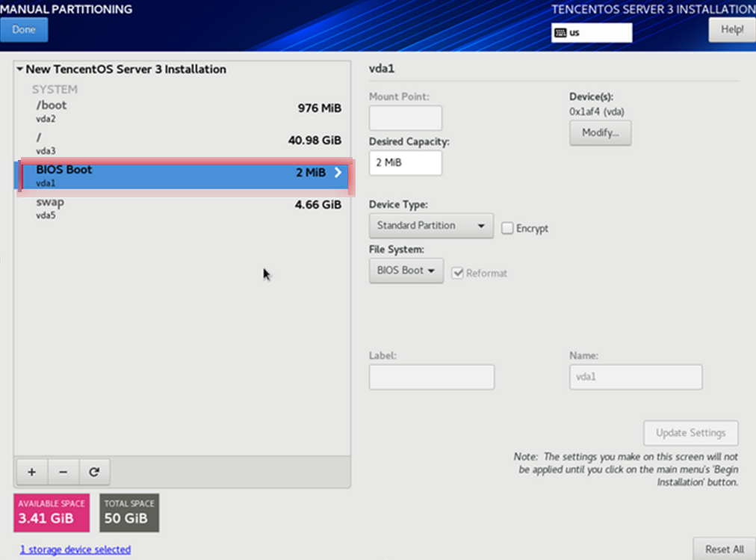Click the add mount point plus button
The image size is (756, 560).
(32, 472)
